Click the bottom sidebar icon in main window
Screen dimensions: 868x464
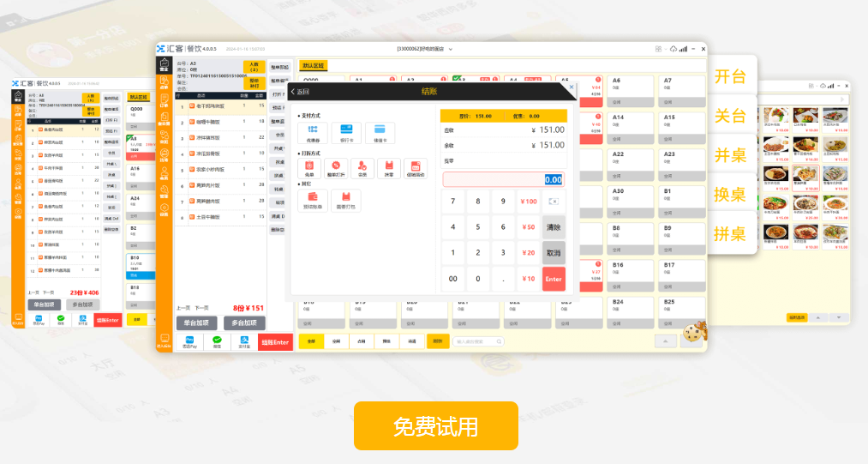[165, 340]
